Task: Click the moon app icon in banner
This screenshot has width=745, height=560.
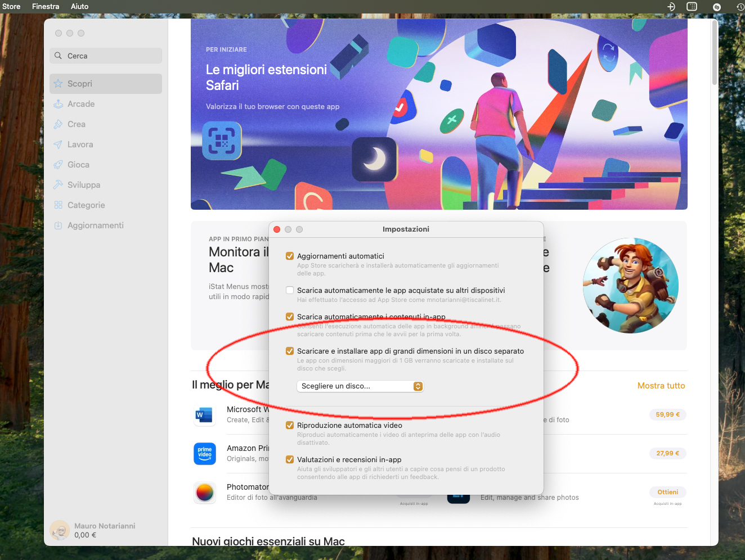Action: [374, 159]
